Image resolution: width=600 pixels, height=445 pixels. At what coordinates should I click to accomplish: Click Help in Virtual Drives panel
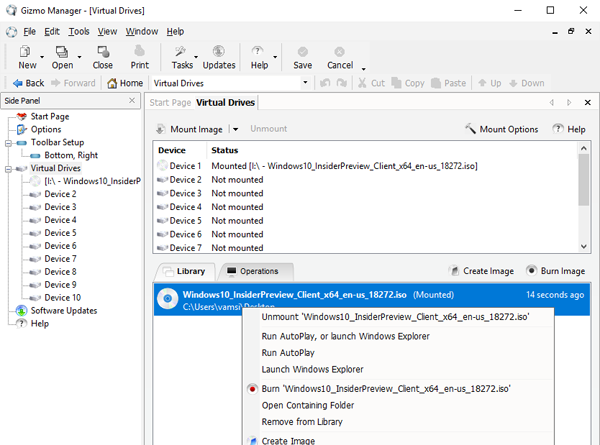tap(569, 129)
